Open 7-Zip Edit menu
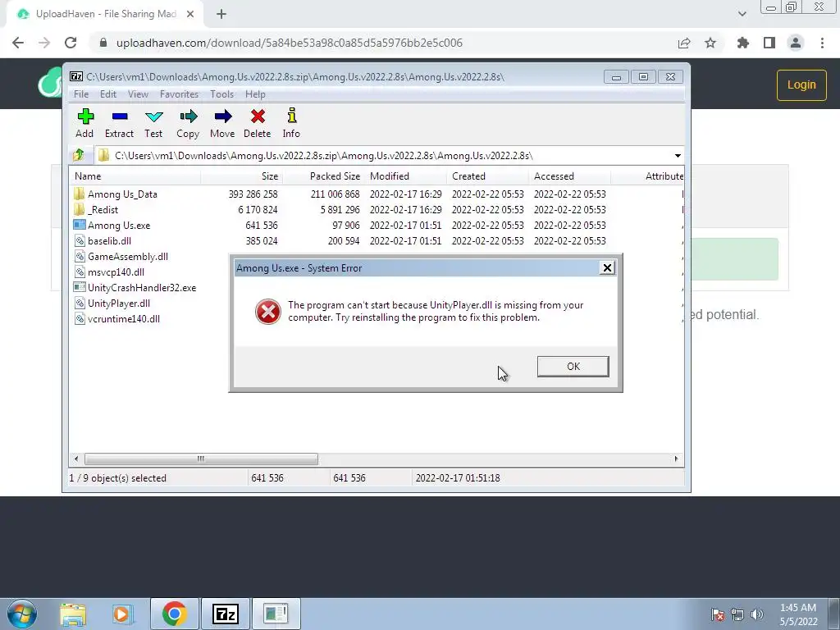840x630 pixels. click(107, 94)
